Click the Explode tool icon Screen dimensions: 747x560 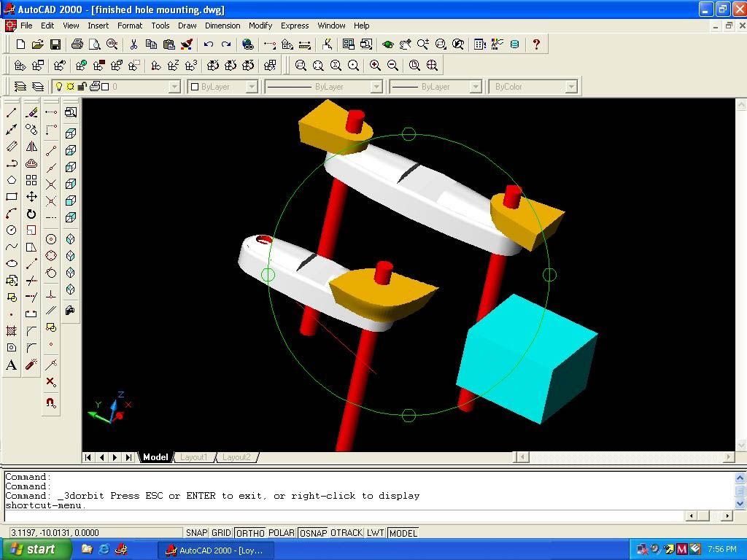click(31, 365)
